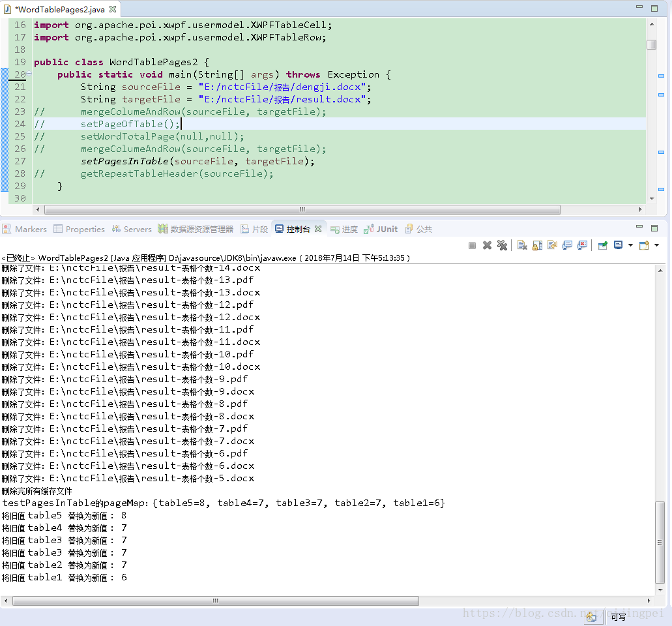
Task: Open dropdown next to Display Selected Console
Action: (x=630, y=245)
